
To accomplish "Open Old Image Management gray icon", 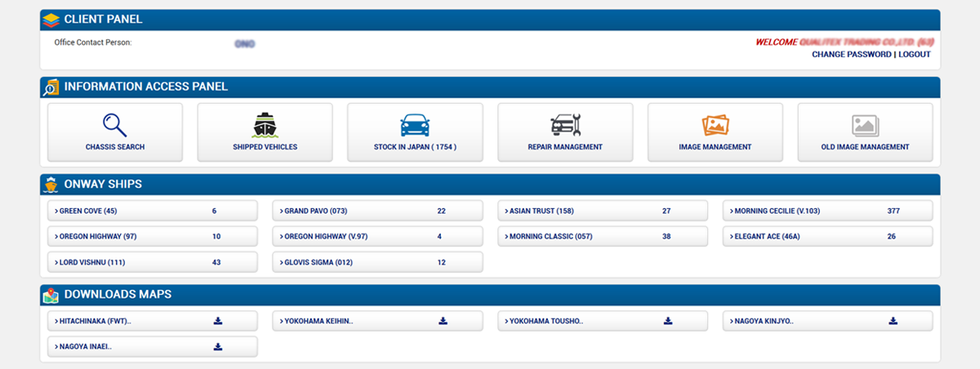I will click(x=865, y=125).
